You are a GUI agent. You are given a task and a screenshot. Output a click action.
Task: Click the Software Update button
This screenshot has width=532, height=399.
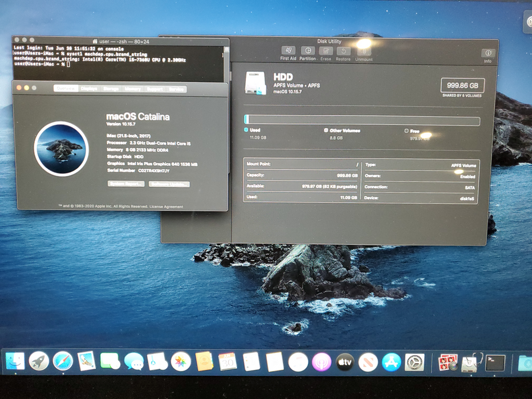click(x=169, y=184)
